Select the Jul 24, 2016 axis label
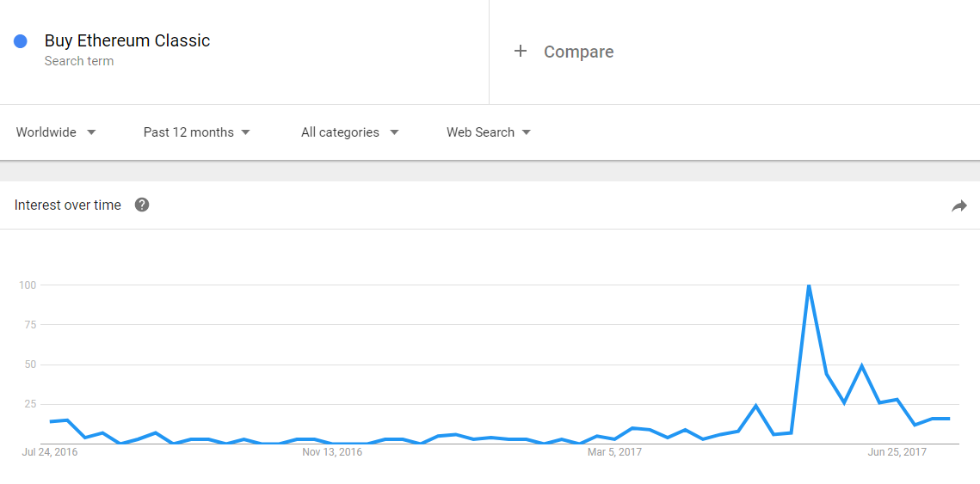980x484 pixels. [49, 452]
